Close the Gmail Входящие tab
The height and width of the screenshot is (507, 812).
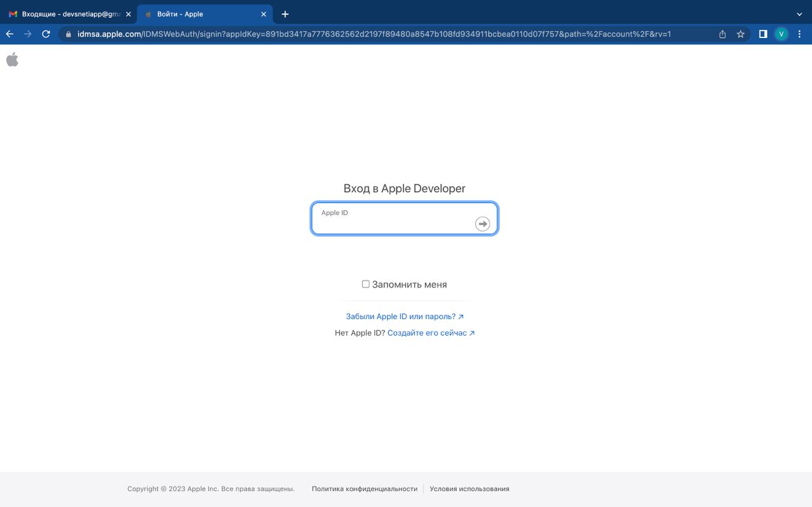coord(128,14)
